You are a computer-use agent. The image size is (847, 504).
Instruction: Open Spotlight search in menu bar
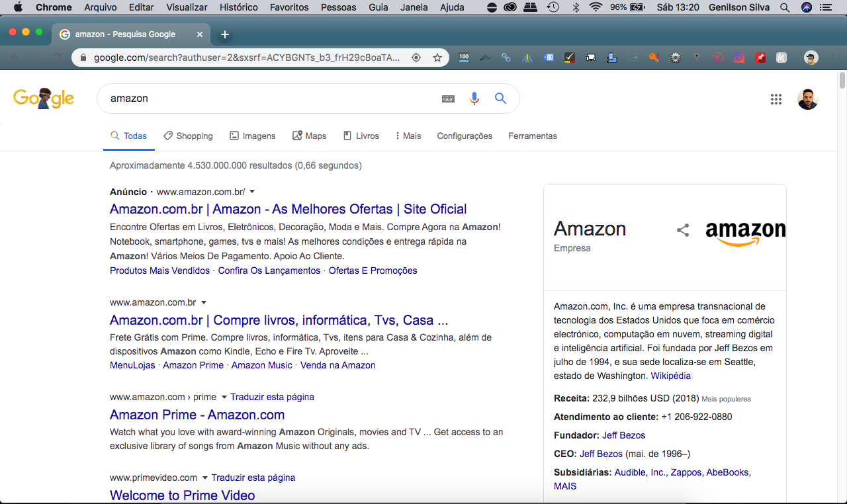785,7
